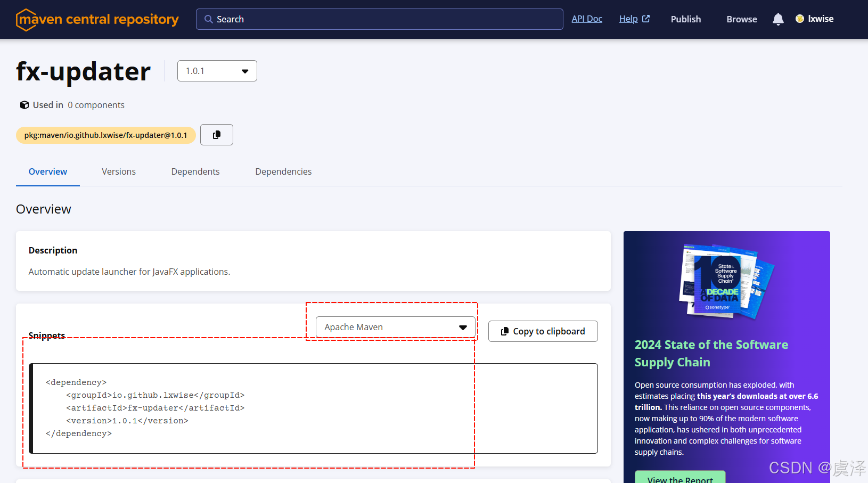Click the Help external link icon

(x=646, y=19)
